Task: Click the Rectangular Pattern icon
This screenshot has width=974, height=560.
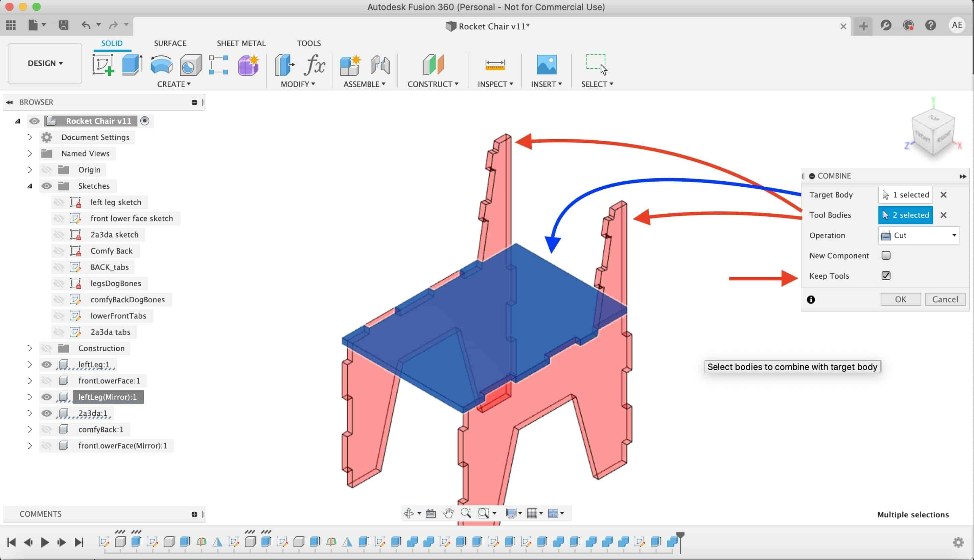Action: point(218,65)
